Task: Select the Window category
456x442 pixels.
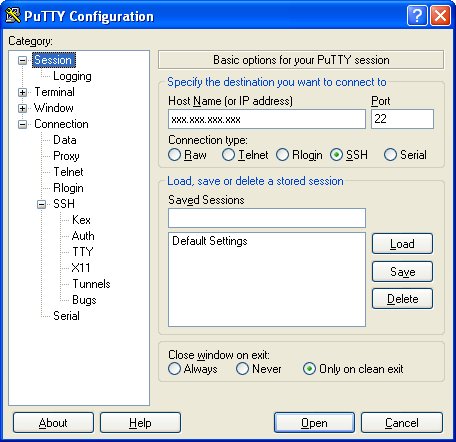Action: [x=54, y=108]
